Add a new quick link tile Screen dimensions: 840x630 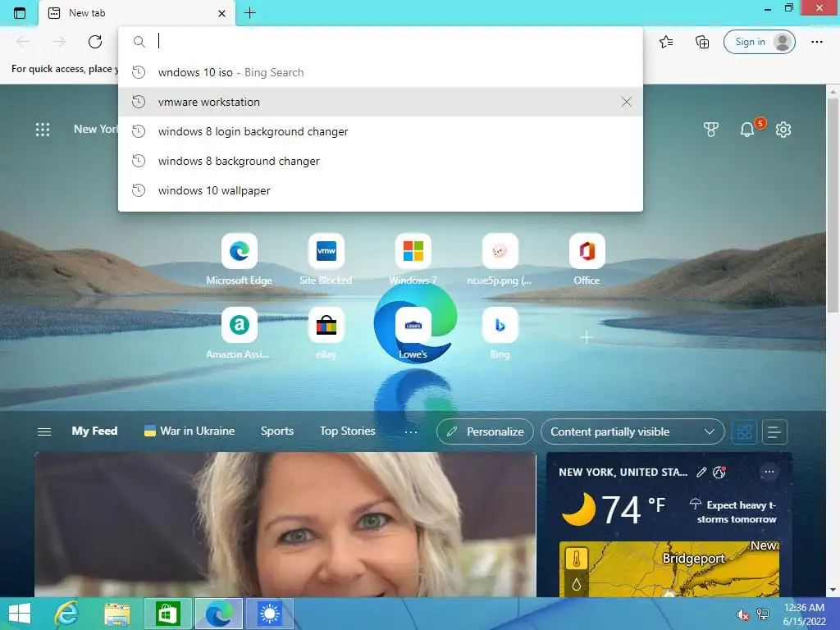click(587, 337)
